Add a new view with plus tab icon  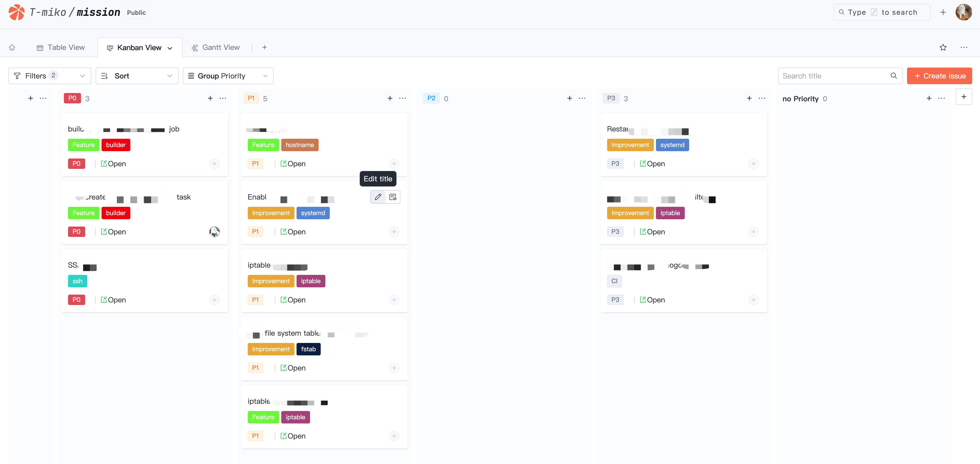click(x=264, y=47)
